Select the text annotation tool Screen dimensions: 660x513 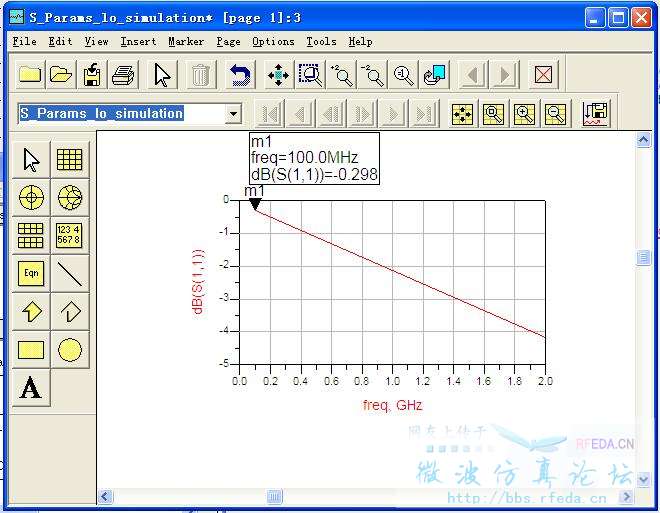click(32, 388)
